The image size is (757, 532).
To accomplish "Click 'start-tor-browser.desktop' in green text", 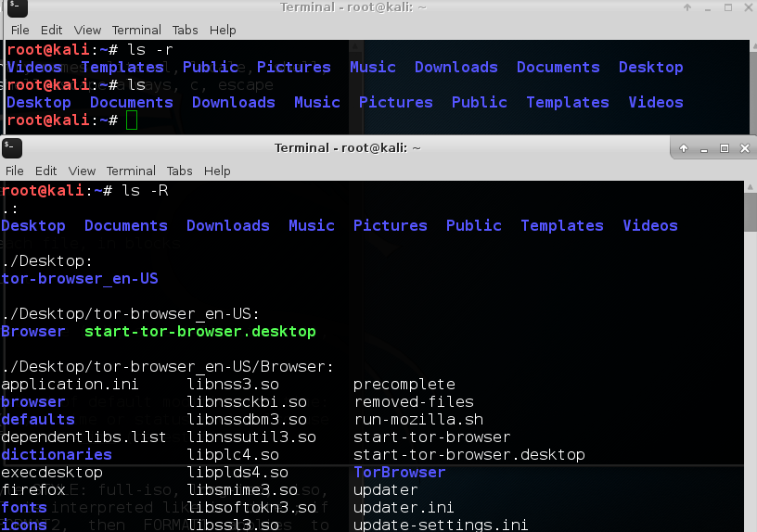I will point(199,332).
